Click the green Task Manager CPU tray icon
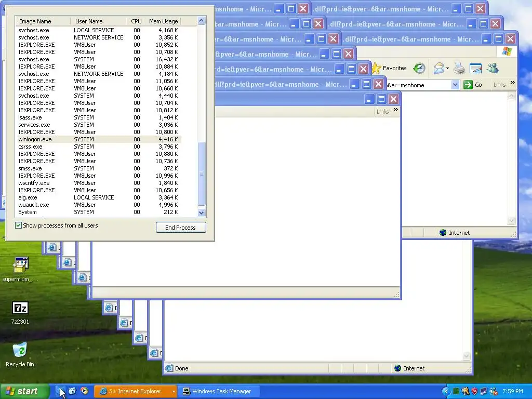532x399 pixels. coord(456,391)
